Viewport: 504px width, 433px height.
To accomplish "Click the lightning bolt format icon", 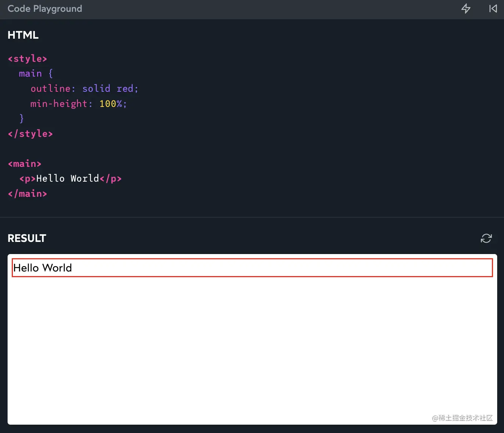I will pos(466,9).
